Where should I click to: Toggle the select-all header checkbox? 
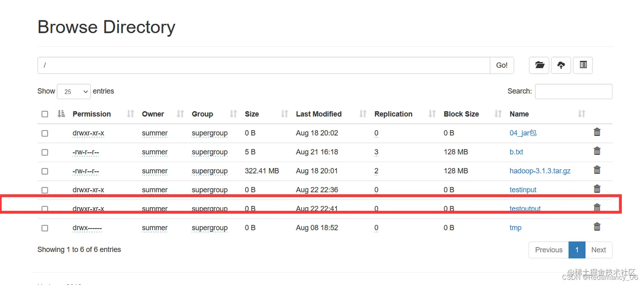(x=45, y=114)
